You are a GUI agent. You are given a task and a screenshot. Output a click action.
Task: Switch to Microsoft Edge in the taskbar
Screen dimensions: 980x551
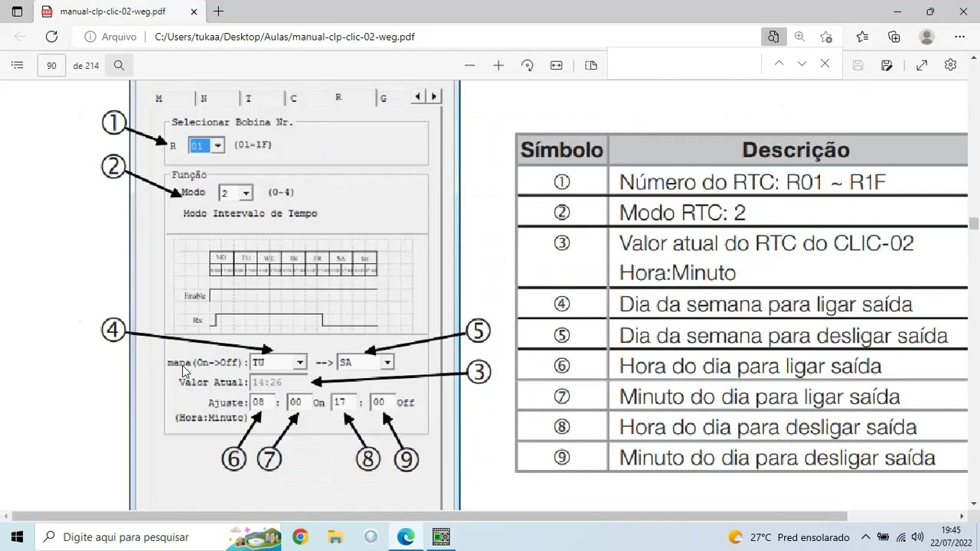coord(406,536)
